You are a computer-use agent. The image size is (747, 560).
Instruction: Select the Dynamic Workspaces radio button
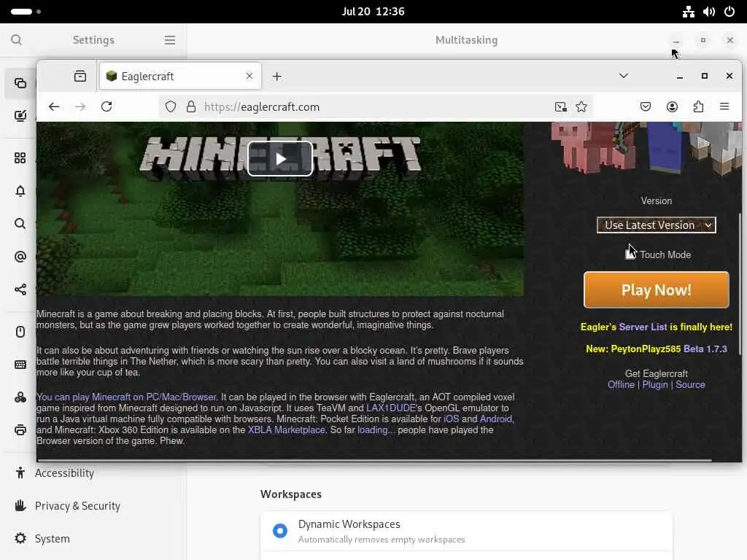coord(280,531)
